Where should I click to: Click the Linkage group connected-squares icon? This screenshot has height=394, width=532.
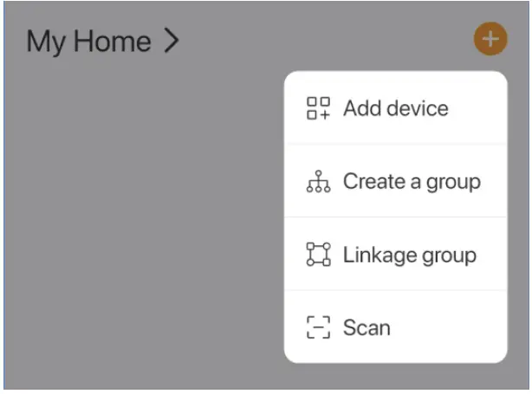pyautogui.click(x=318, y=255)
